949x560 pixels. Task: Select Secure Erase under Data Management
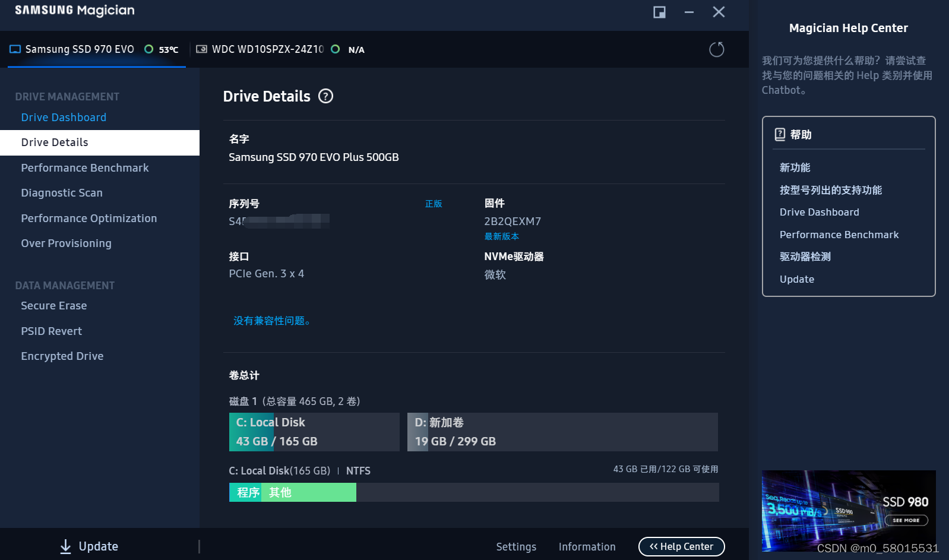(x=54, y=306)
